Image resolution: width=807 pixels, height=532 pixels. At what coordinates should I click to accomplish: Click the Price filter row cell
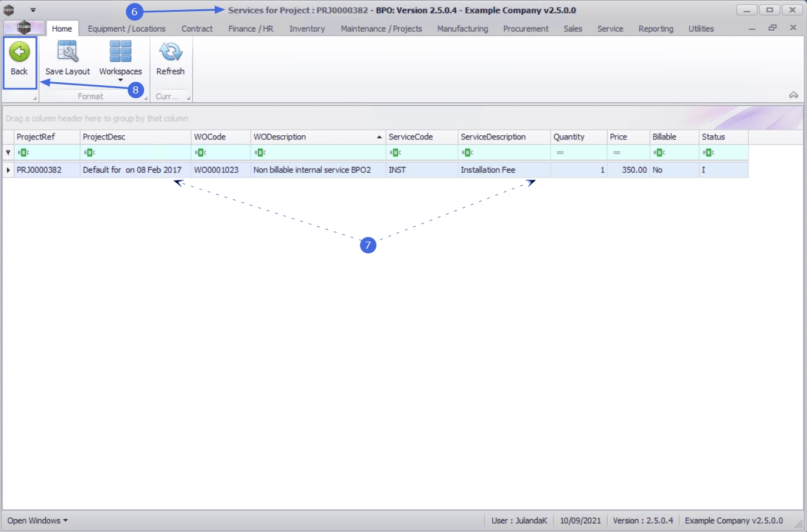(x=628, y=153)
